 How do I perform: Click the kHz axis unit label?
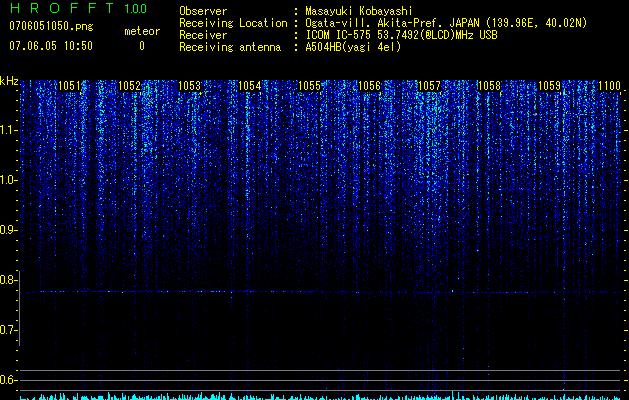[x=9, y=81]
